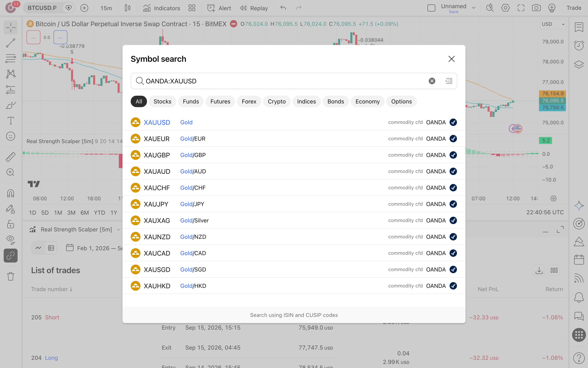Image resolution: width=588 pixels, height=368 pixels.
Task: Start bar Replay mode
Action: point(254,8)
